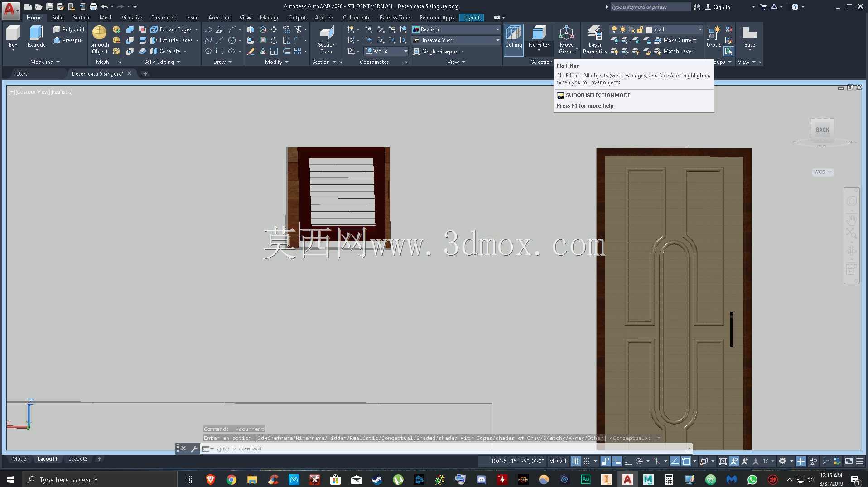Toggle layer lock icon in layer dropdown
This screenshot has width=868, height=487.
(640, 29)
